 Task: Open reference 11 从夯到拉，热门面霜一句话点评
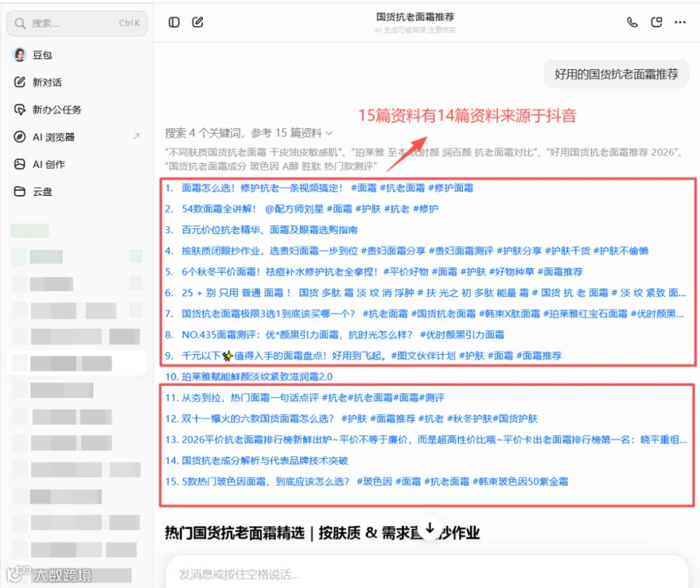click(313, 397)
